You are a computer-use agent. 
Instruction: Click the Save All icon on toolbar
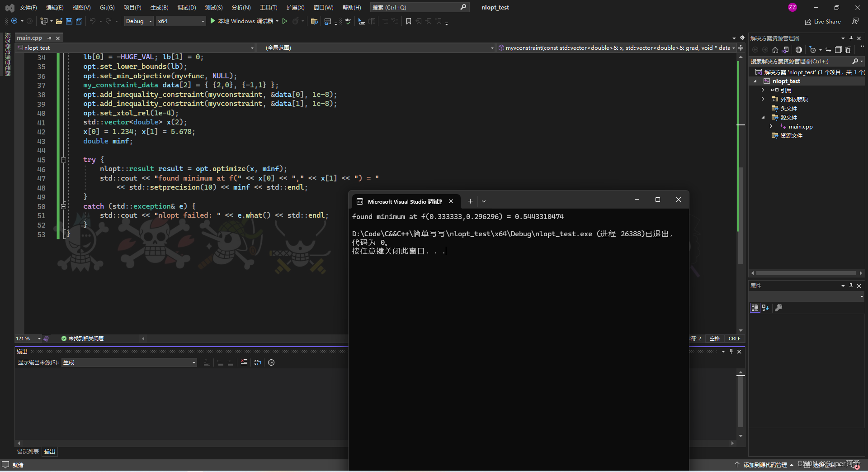[x=79, y=21]
